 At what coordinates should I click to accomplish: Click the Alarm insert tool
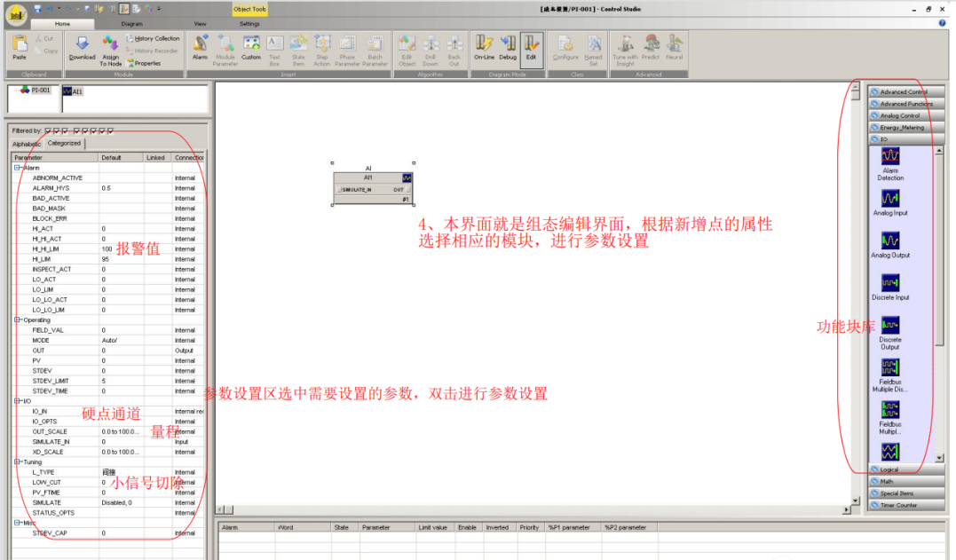(x=200, y=49)
